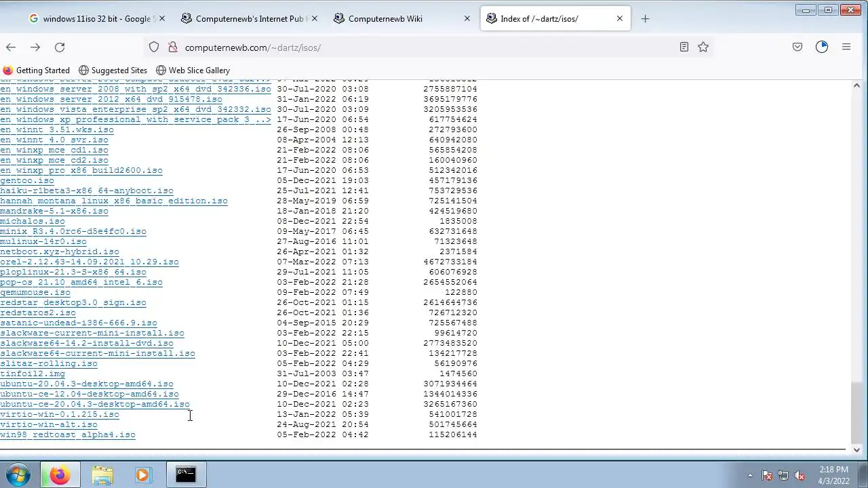Image resolution: width=868 pixels, height=488 pixels.
Task: Close the Index of /~dartz/isos/ tab
Action: [619, 19]
